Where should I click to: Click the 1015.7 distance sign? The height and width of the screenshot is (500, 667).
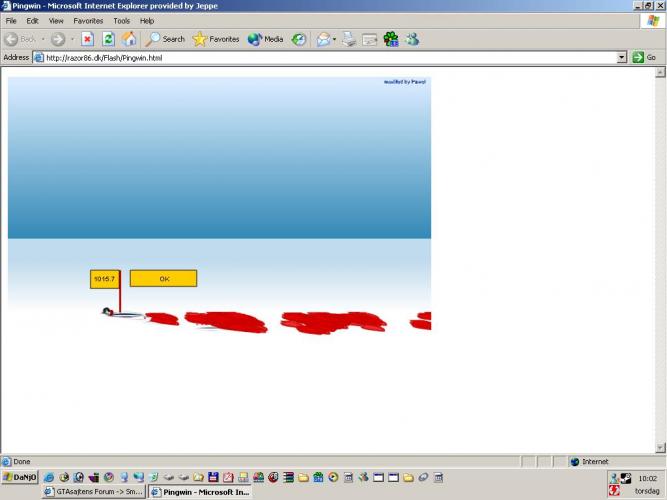(x=105, y=279)
